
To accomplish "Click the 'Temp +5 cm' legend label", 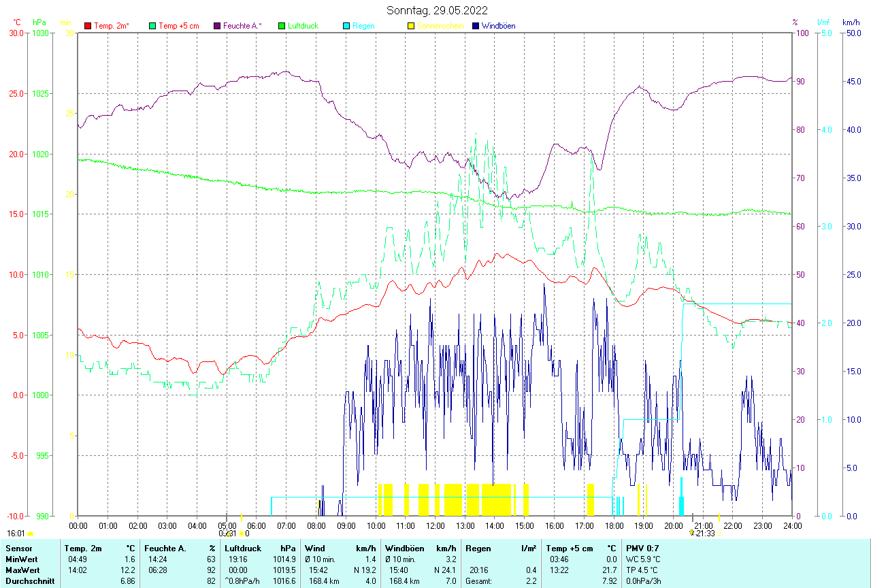I will point(179,26).
